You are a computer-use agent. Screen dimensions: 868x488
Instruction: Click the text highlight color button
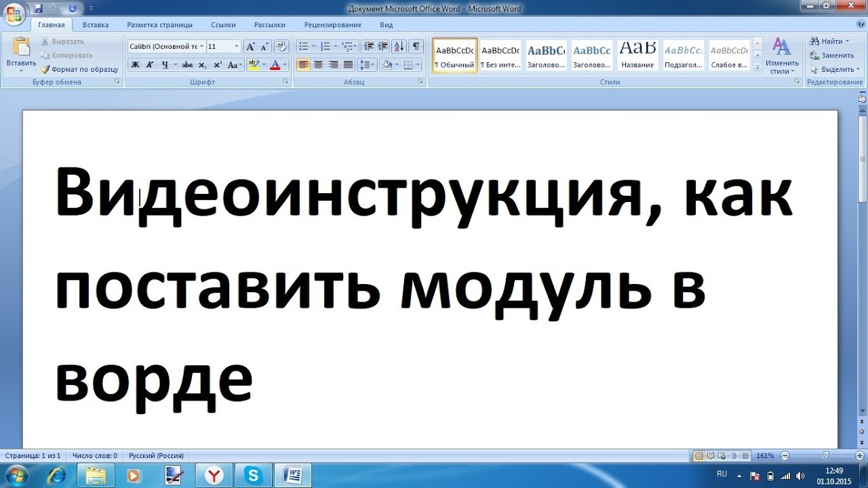pos(254,65)
